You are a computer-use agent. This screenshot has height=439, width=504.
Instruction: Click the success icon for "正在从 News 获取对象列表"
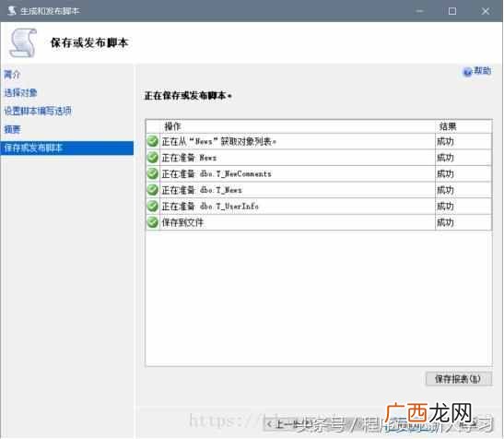point(153,141)
